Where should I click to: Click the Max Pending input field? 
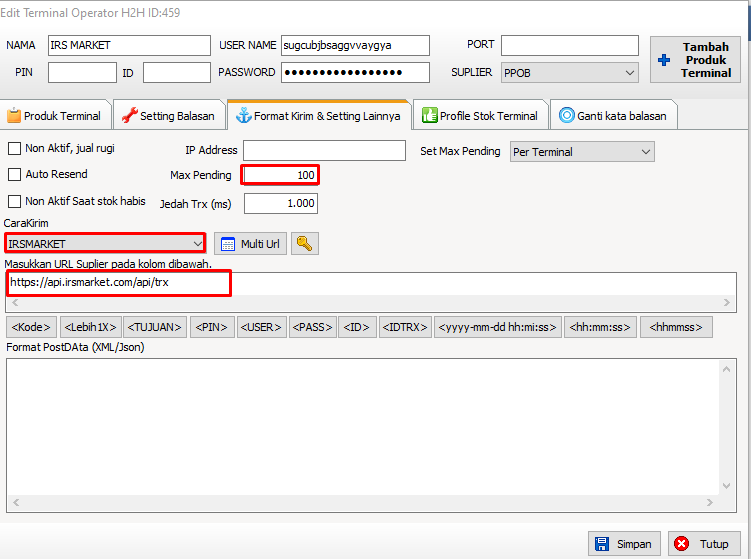coord(280,175)
